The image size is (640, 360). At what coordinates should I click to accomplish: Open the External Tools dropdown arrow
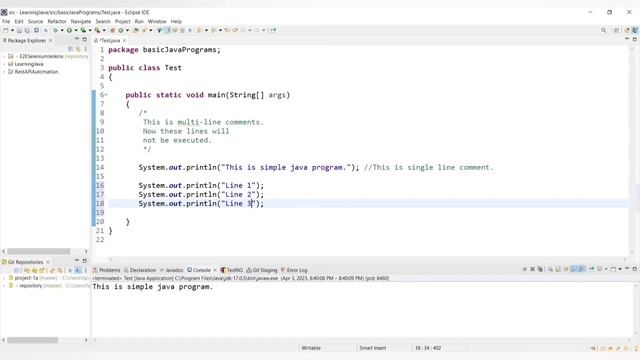click(x=104, y=30)
